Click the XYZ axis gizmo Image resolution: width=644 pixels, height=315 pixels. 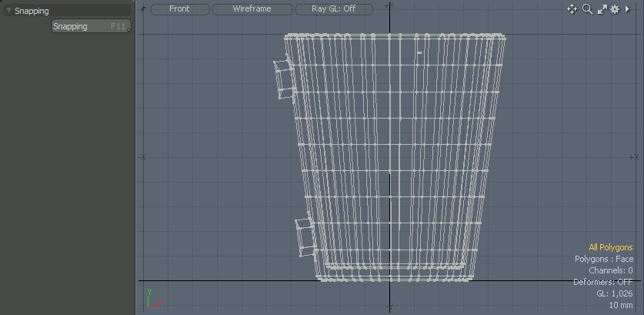point(153,299)
